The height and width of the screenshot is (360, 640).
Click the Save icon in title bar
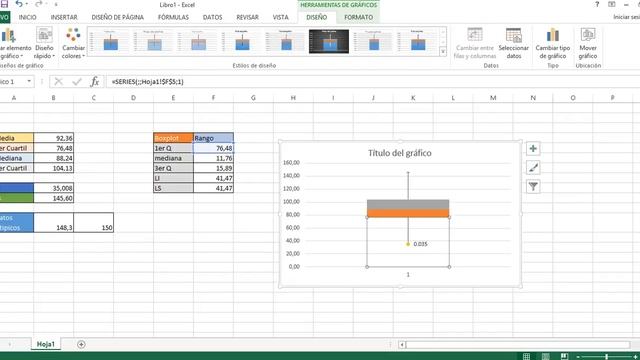coord(4,4)
